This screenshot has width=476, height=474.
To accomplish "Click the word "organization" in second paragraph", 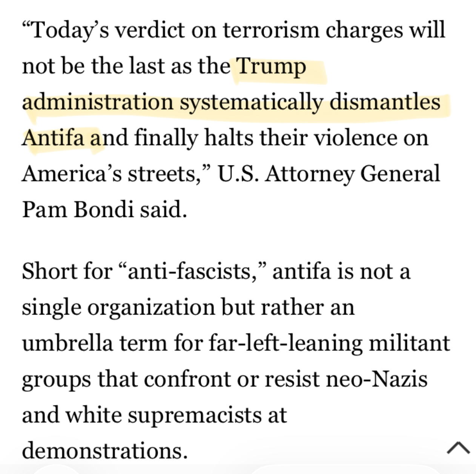I will [151, 307].
